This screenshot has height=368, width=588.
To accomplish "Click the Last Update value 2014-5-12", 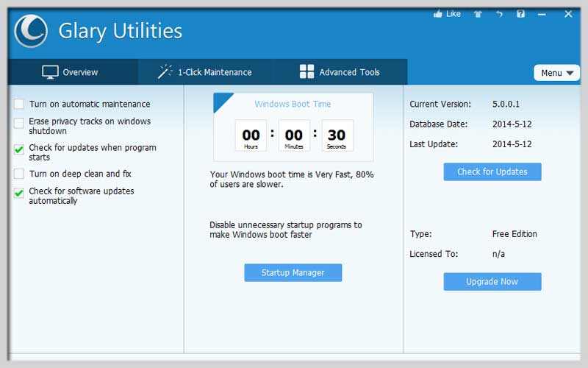I will point(512,144).
